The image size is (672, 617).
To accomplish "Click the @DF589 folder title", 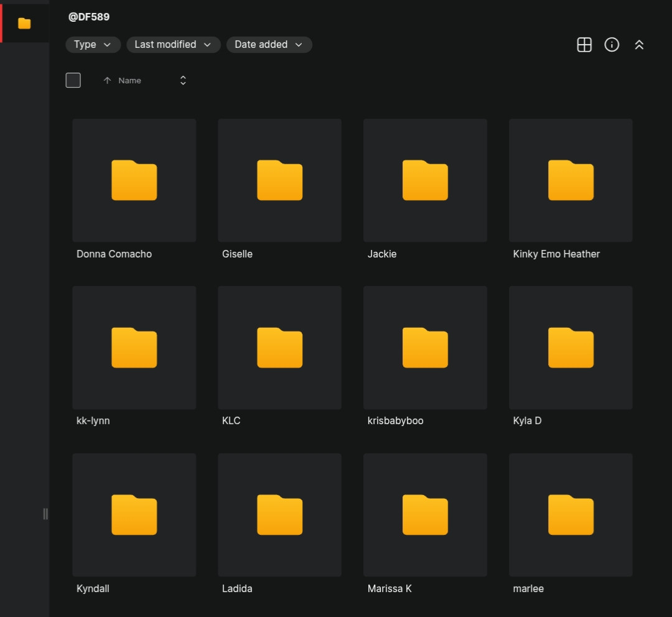I will coord(89,17).
